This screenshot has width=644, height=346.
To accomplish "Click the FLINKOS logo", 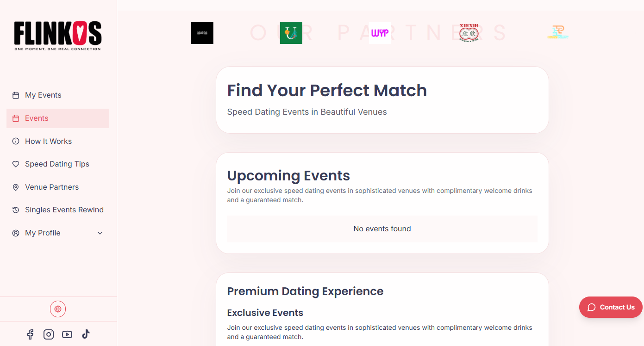I will pos(58,36).
